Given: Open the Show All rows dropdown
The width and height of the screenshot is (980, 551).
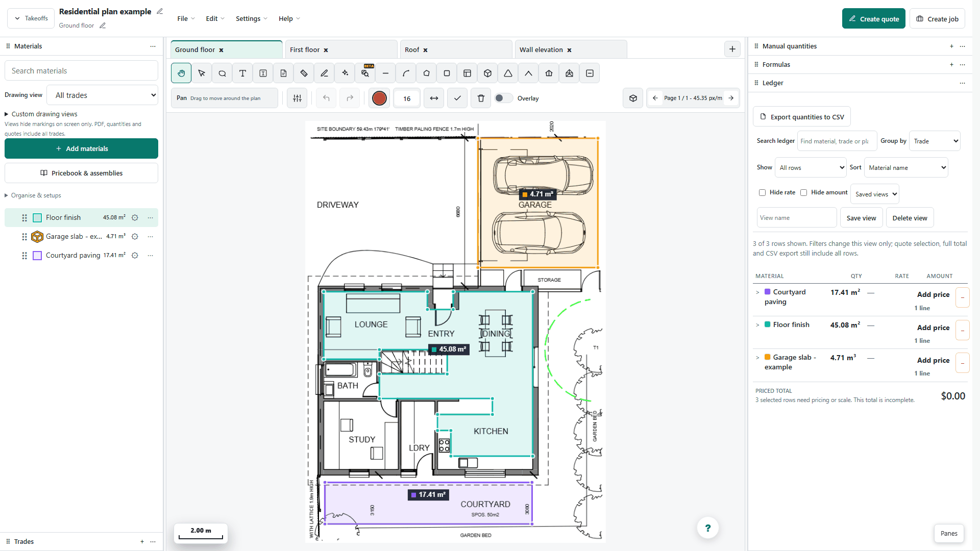Looking at the screenshot, I should [811, 167].
